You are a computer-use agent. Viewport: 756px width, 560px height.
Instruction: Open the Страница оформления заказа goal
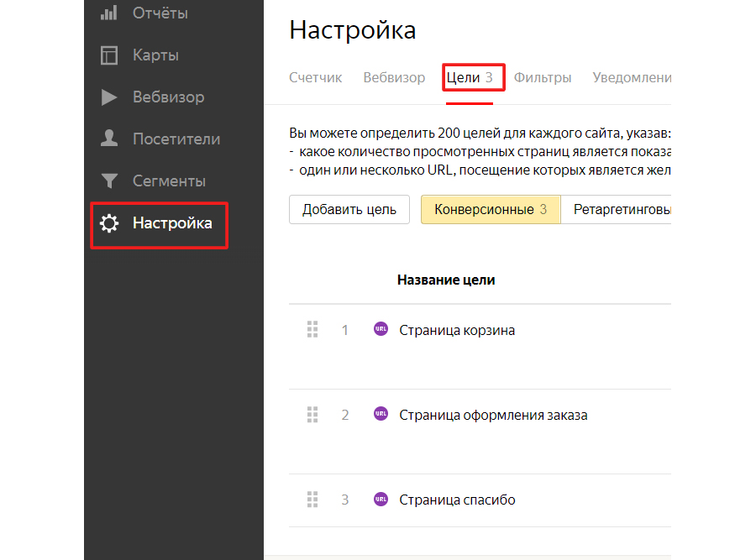(493, 415)
